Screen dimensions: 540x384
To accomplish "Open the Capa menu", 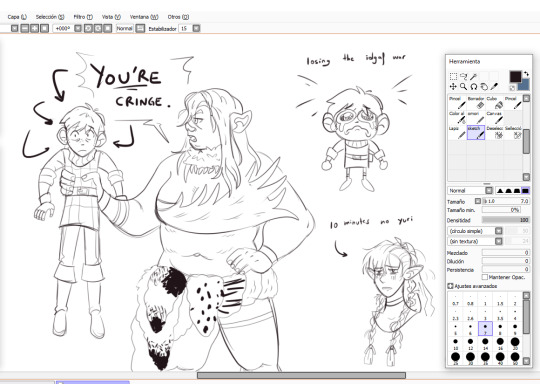I will (x=17, y=17).
